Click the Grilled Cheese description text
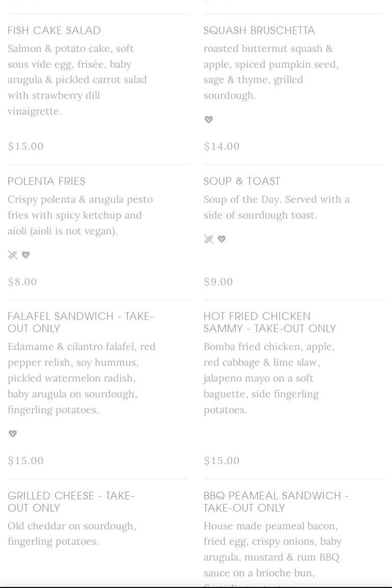This screenshot has width=392, height=588. [72, 533]
